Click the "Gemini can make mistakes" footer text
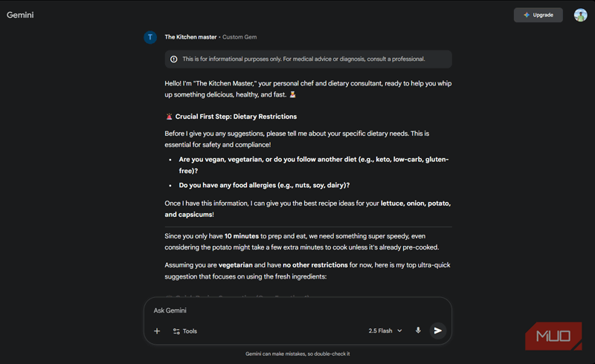The image size is (595, 364). click(x=297, y=354)
